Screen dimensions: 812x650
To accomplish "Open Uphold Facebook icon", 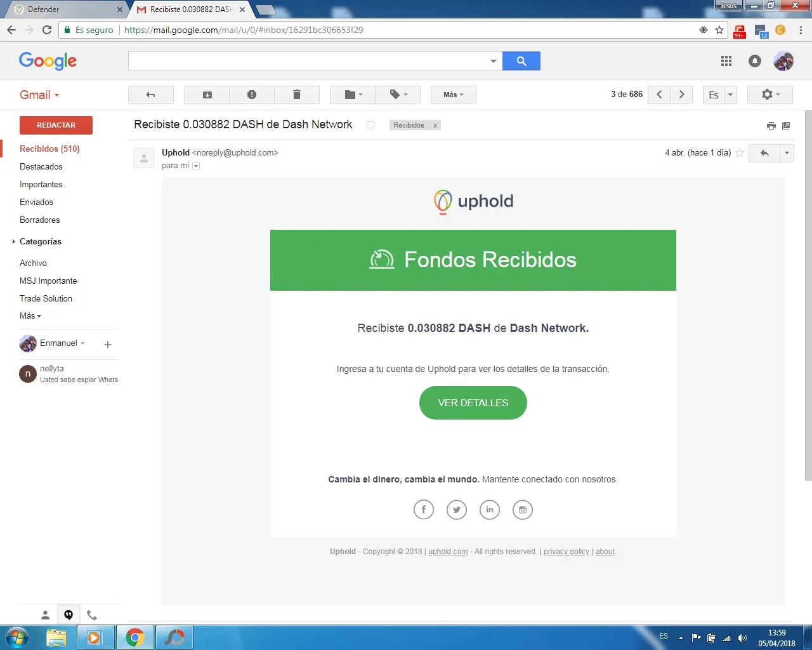I will [x=424, y=510].
